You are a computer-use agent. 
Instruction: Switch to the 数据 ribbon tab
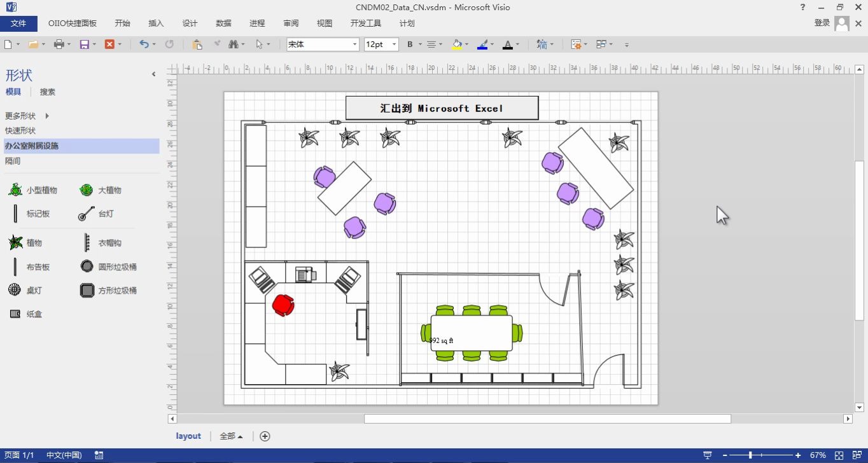click(x=223, y=23)
